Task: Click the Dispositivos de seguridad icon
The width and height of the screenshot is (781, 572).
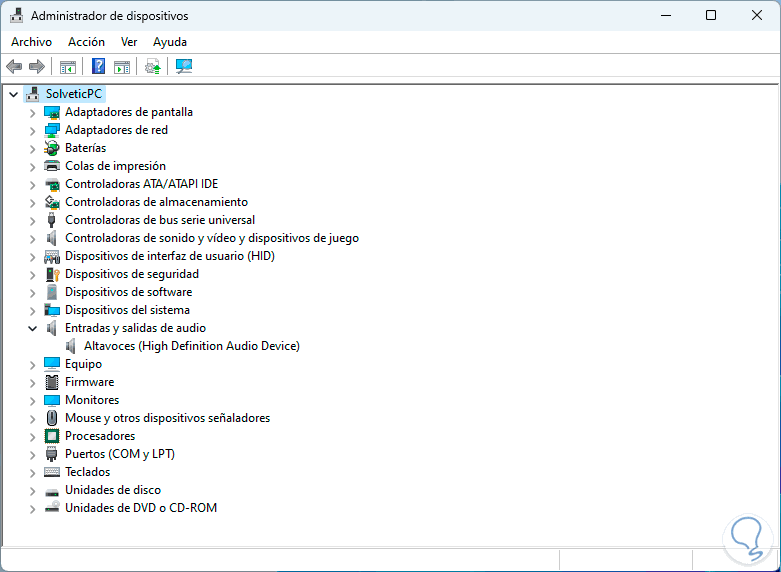Action: (52, 274)
